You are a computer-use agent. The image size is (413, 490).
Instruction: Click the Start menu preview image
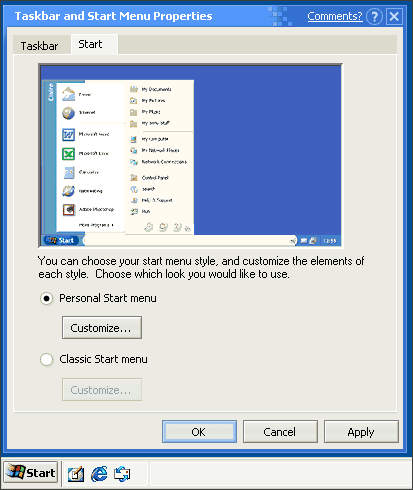[x=191, y=156]
